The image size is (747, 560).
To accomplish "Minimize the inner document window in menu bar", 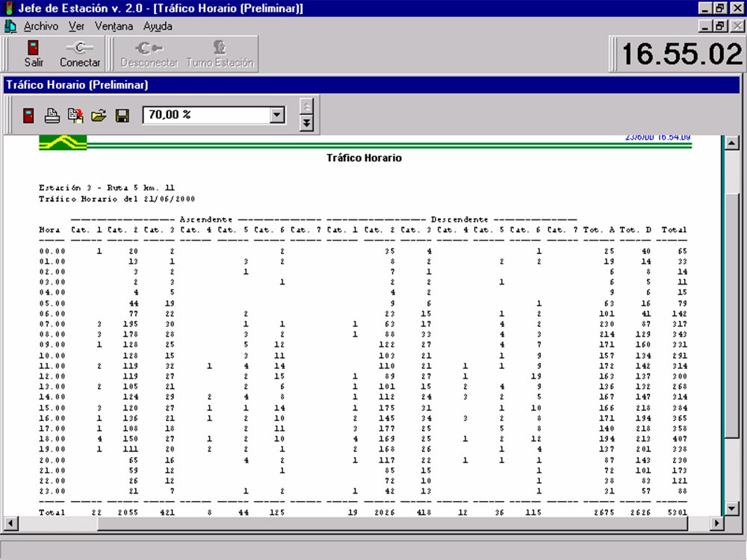I will point(706,26).
